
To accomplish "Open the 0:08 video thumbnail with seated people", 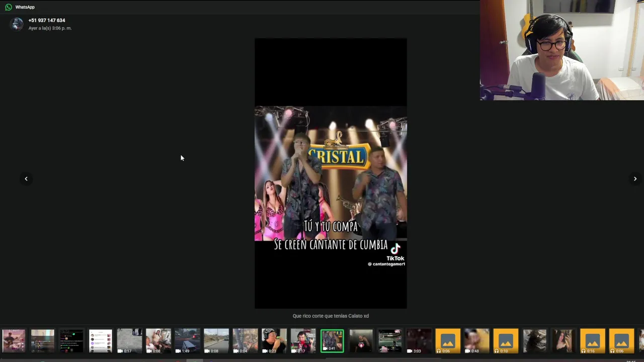I will click(158, 341).
